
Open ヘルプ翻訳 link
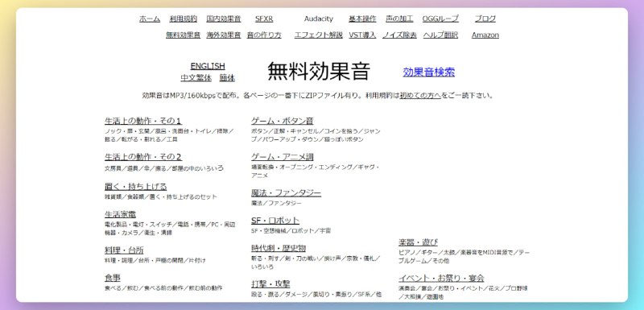440,35
